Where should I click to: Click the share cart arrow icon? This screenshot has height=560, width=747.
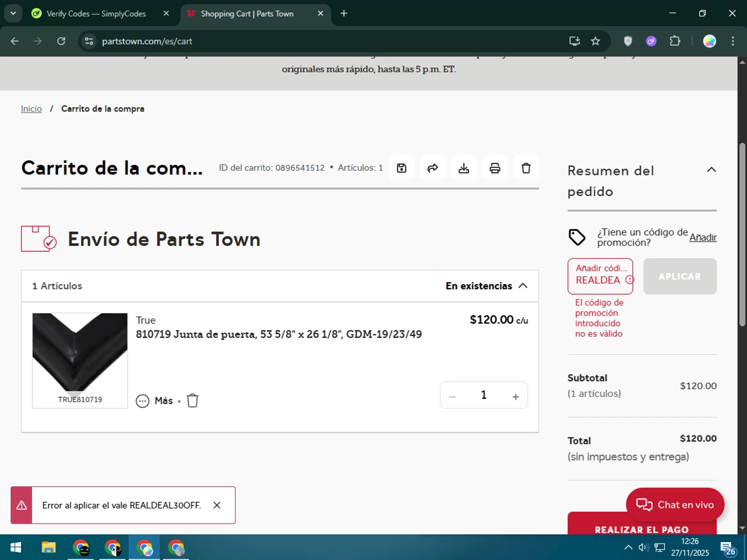coord(433,168)
